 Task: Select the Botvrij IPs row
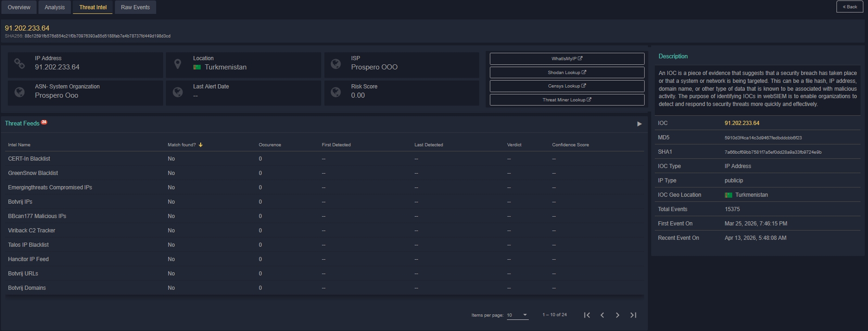click(x=324, y=202)
